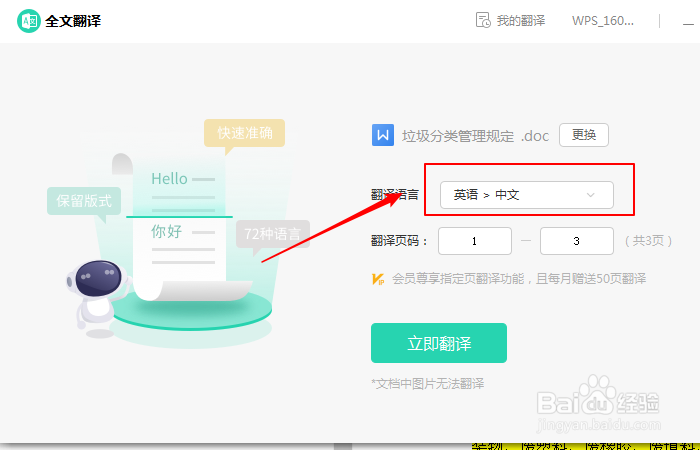Click the start page field showing 1
Screen dimensions: 700x450
(x=475, y=241)
